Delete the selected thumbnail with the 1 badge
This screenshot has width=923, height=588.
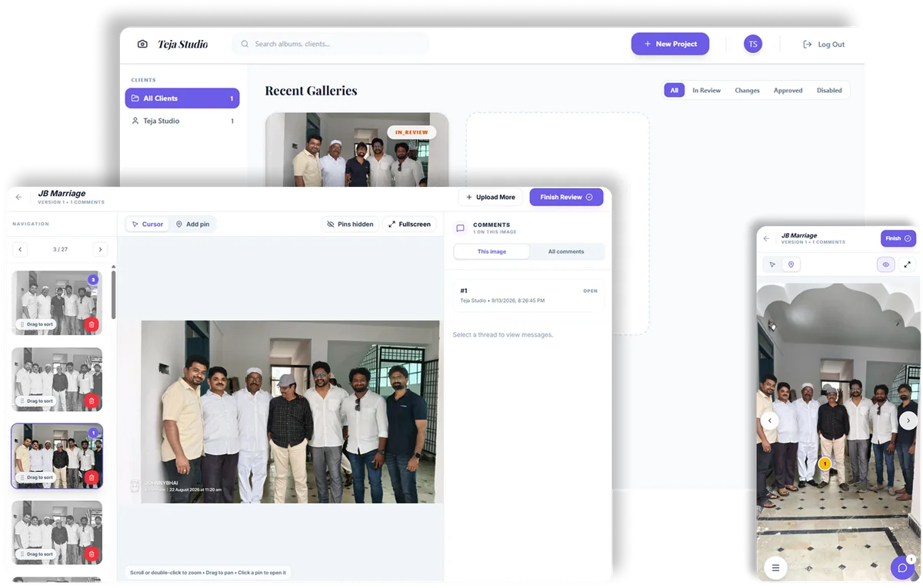(92, 477)
